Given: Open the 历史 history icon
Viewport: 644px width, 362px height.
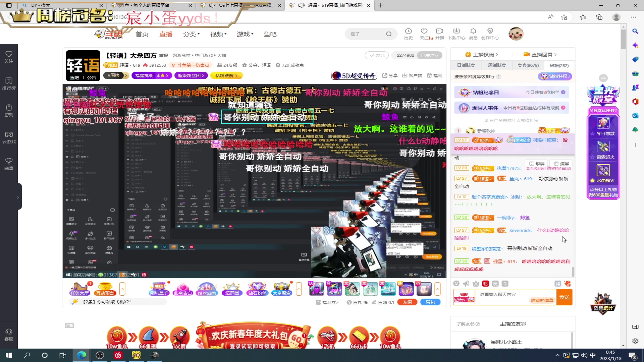Looking at the screenshot, I should point(408,34).
